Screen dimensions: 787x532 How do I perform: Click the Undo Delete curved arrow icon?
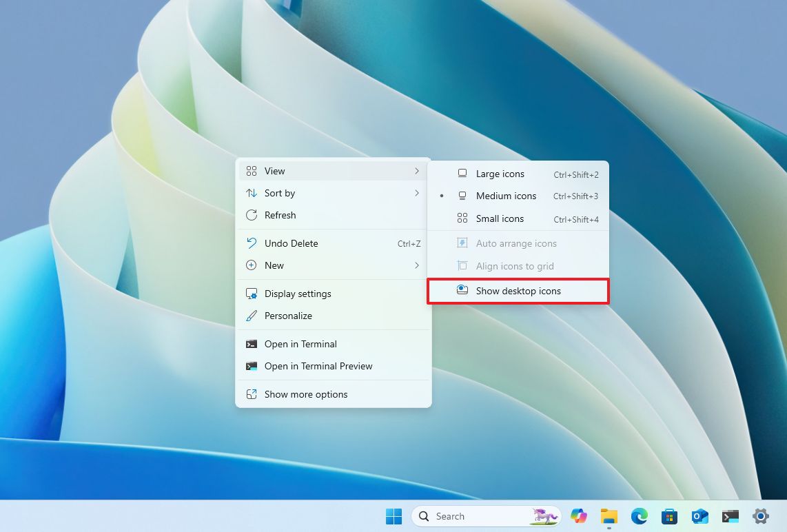coord(252,243)
